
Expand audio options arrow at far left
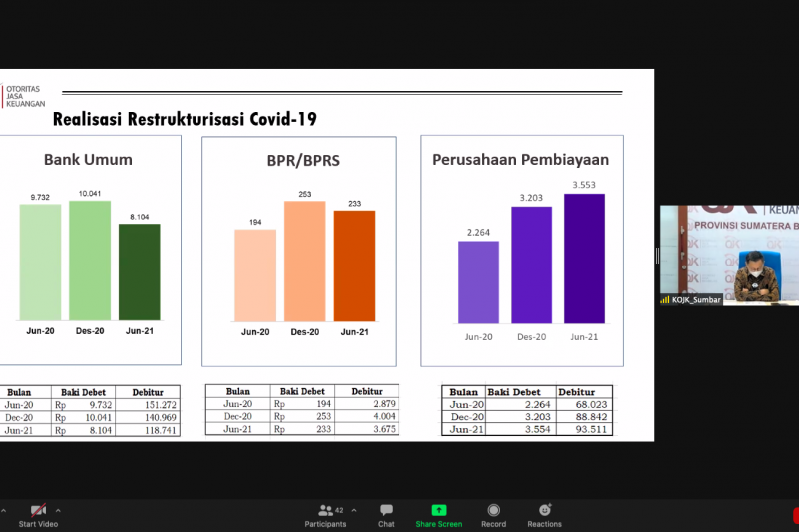click(x=3, y=510)
